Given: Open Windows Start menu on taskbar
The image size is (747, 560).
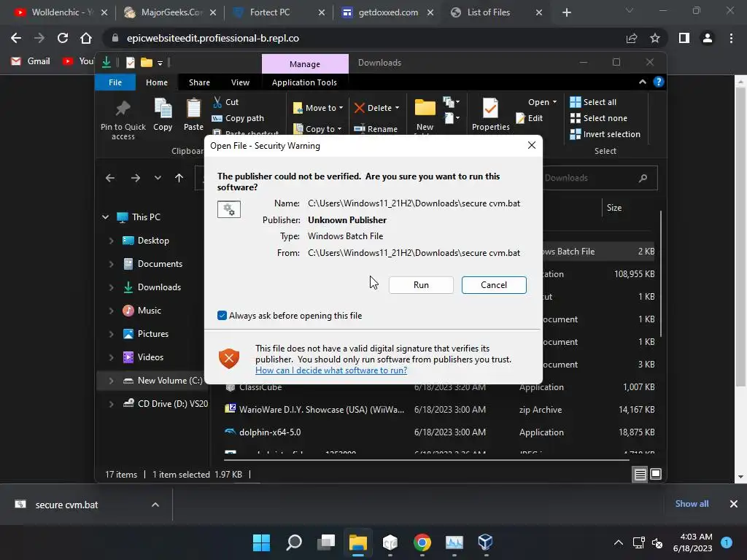Looking at the screenshot, I should 261,542.
